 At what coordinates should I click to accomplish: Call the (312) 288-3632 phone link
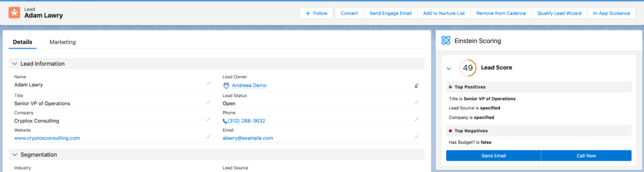click(247, 121)
